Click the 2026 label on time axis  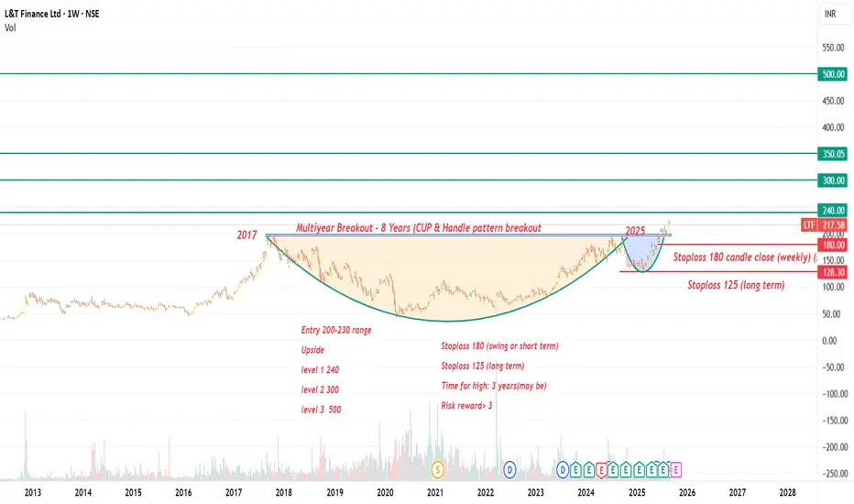pyautogui.click(x=687, y=493)
